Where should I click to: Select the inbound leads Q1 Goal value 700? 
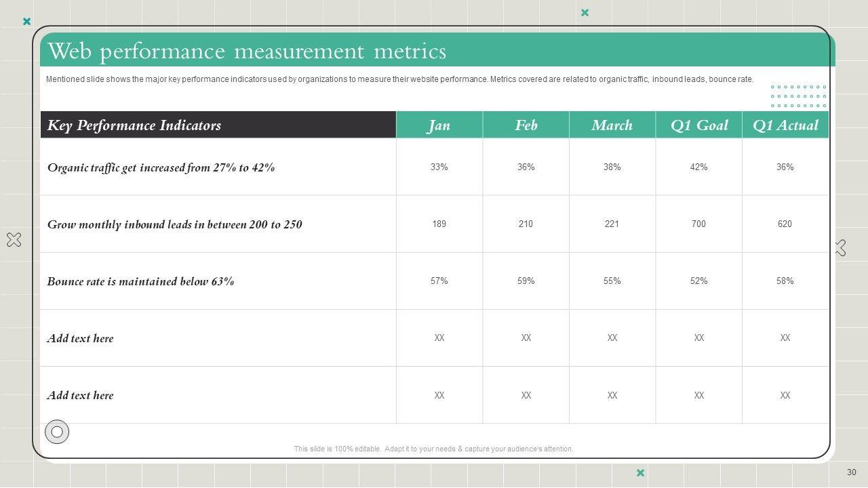pos(698,224)
